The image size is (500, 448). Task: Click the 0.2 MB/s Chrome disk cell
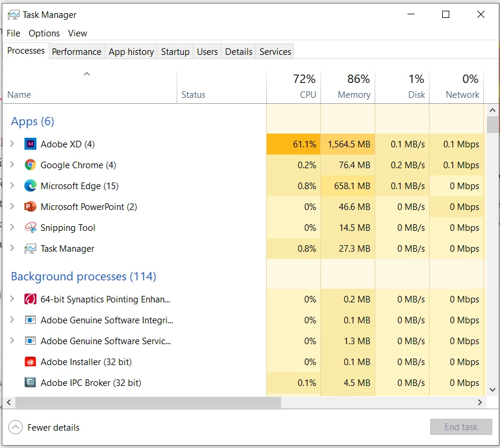(402, 165)
